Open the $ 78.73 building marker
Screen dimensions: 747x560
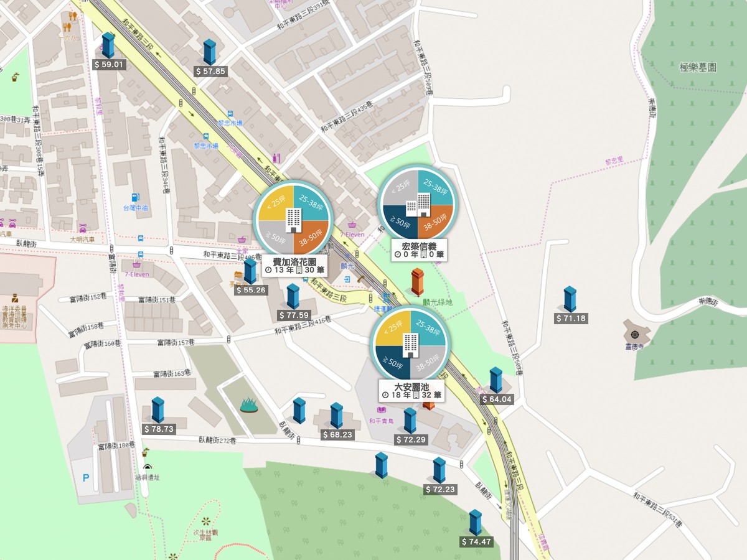[157, 410]
